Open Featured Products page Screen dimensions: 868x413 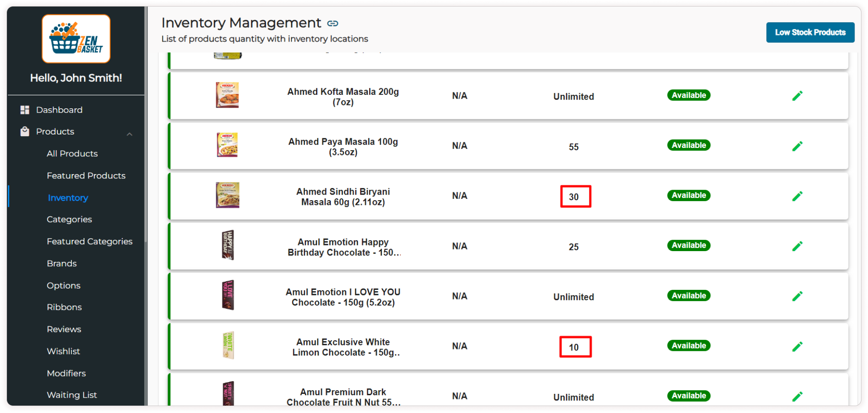click(86, 176)
